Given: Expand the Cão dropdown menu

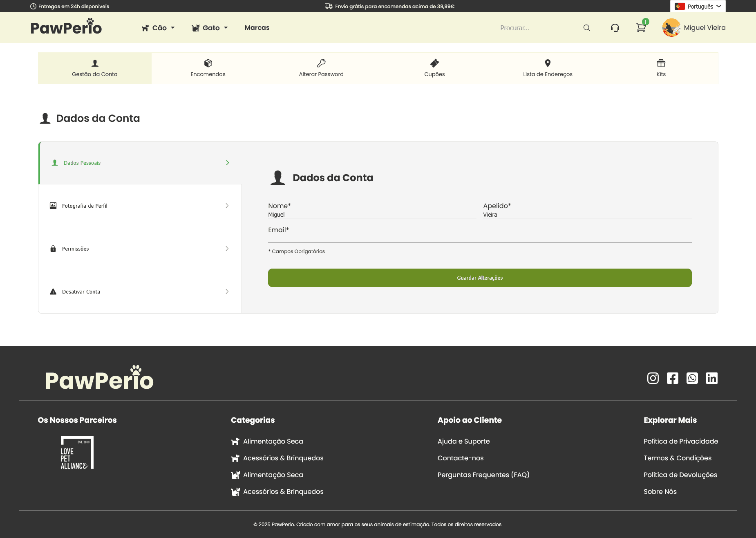Looking at the screenshot, I should tap(158, 27).
